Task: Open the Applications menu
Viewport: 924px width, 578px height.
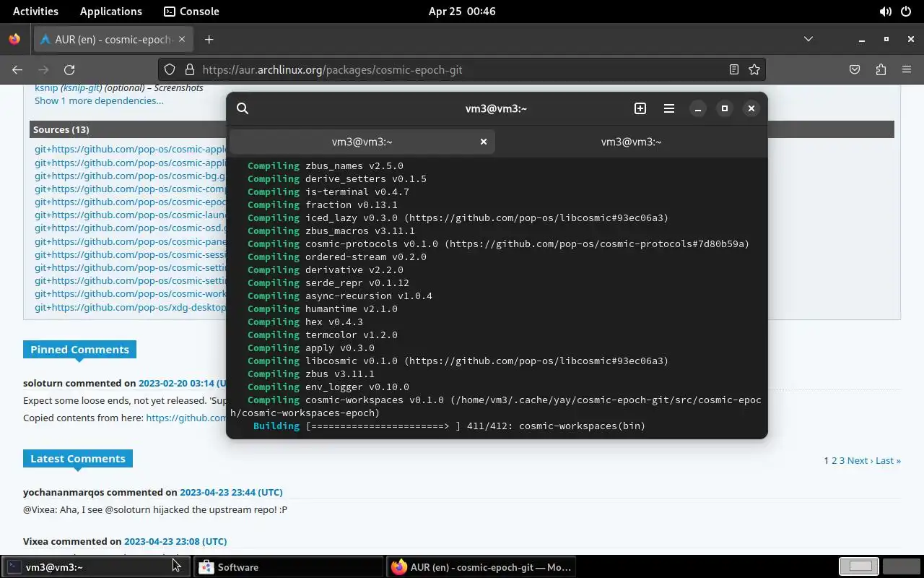Action: 111,11
